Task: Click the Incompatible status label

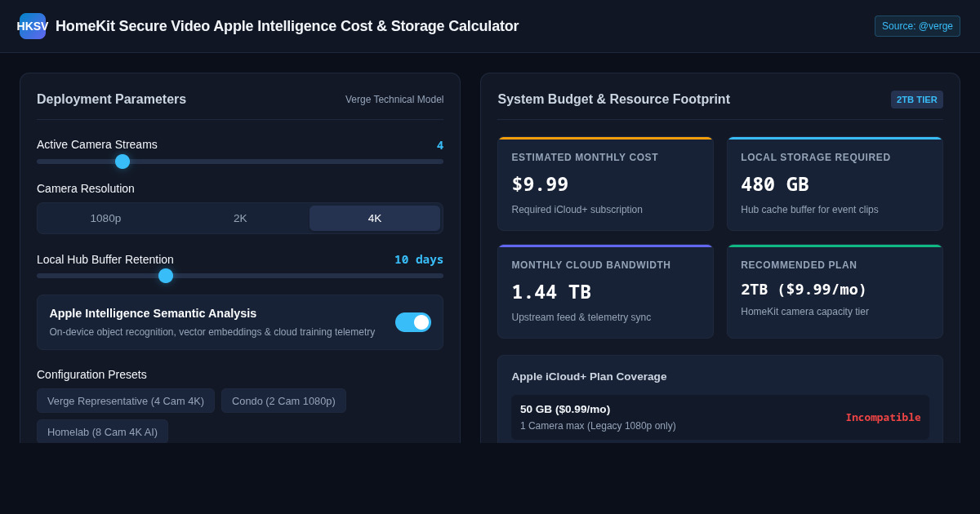Action: (883, 417)
